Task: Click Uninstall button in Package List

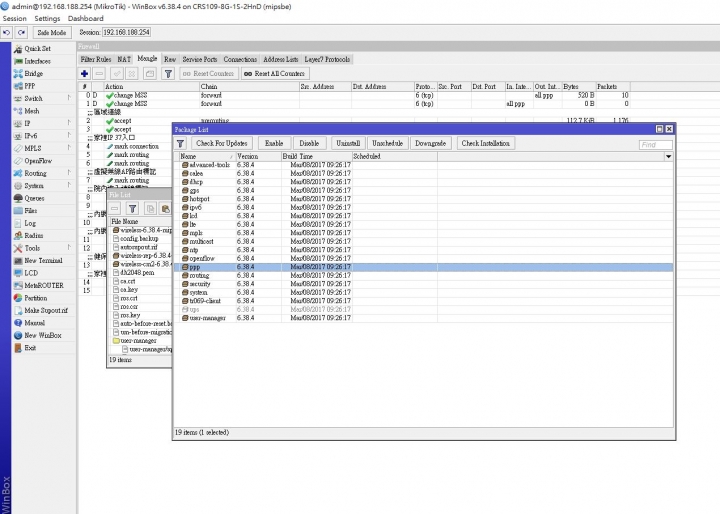Action: click(348, 143)
